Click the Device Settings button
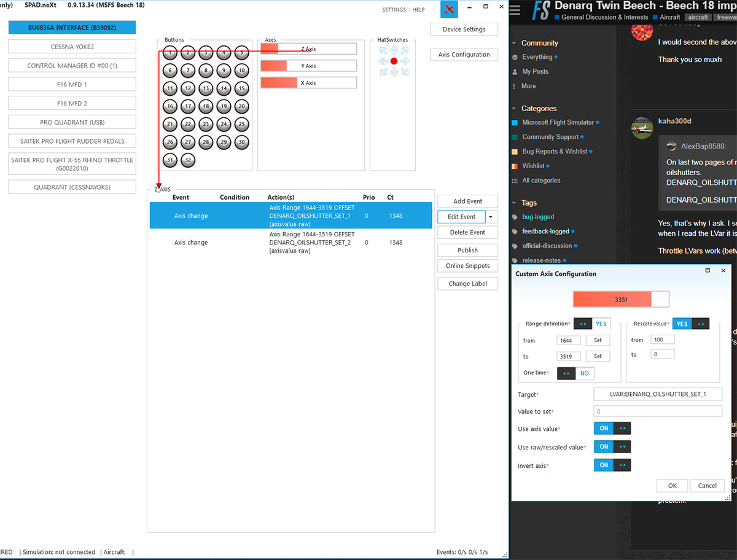The image size is (737, 560). pos(464,29)
